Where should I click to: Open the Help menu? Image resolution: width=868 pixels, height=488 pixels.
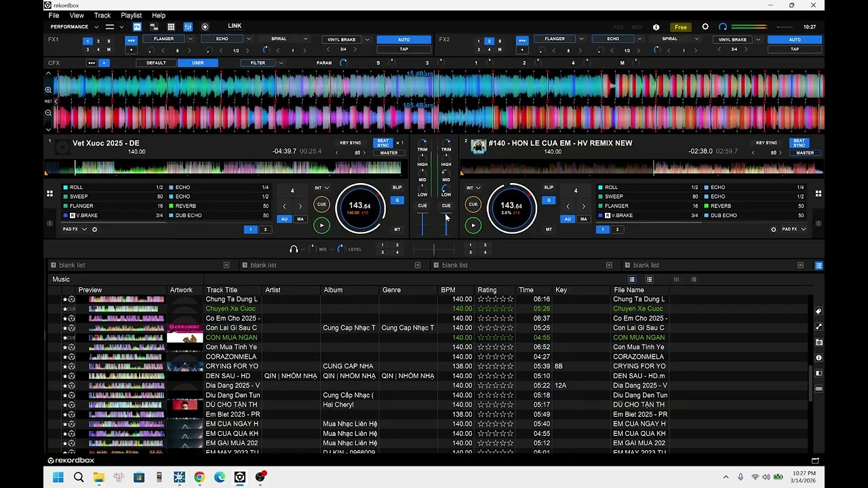tap(159, 15)
